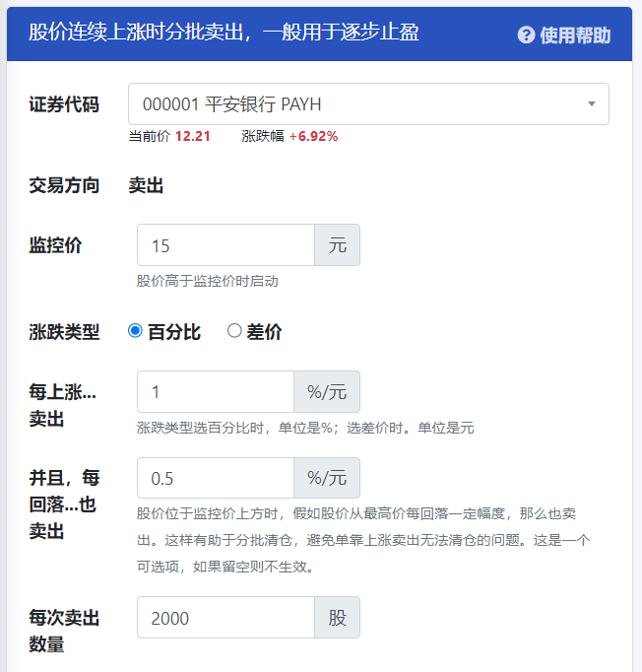Expand the 证券代码 dropdown arrow

[x=591, y=104]
